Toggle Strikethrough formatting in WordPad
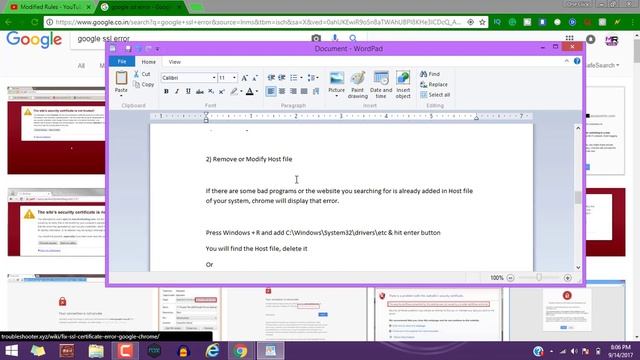The image size is (640, 360). click(x=199, y=91)
